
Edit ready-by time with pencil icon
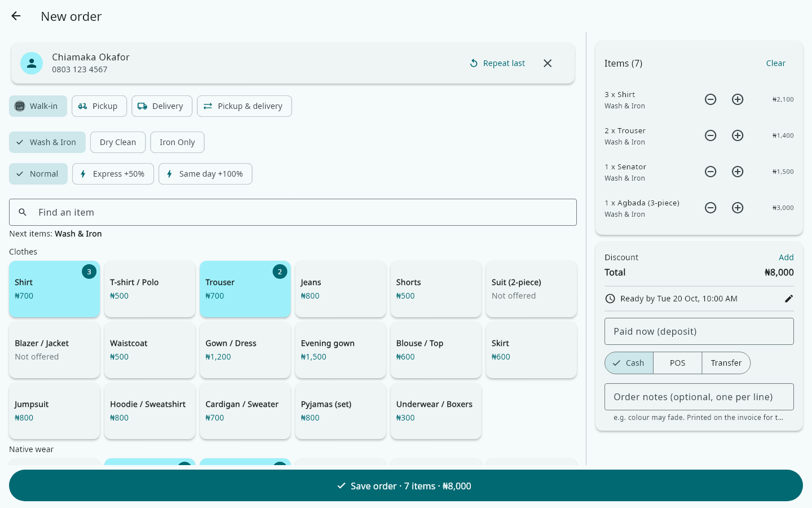[789, 299]
